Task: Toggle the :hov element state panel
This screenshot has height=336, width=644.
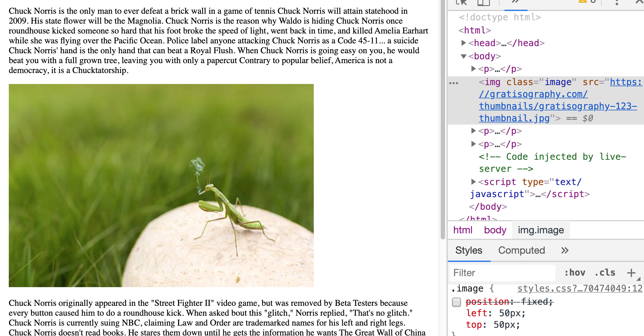Action: tap(575, 273)
